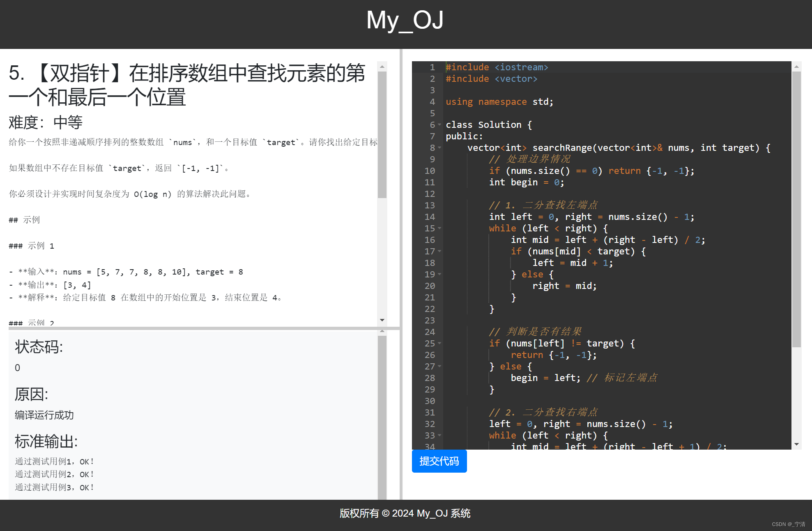Click the problem description scrollbar down arrow
This screenshot has width=812, height=531.
click(382, 320)
